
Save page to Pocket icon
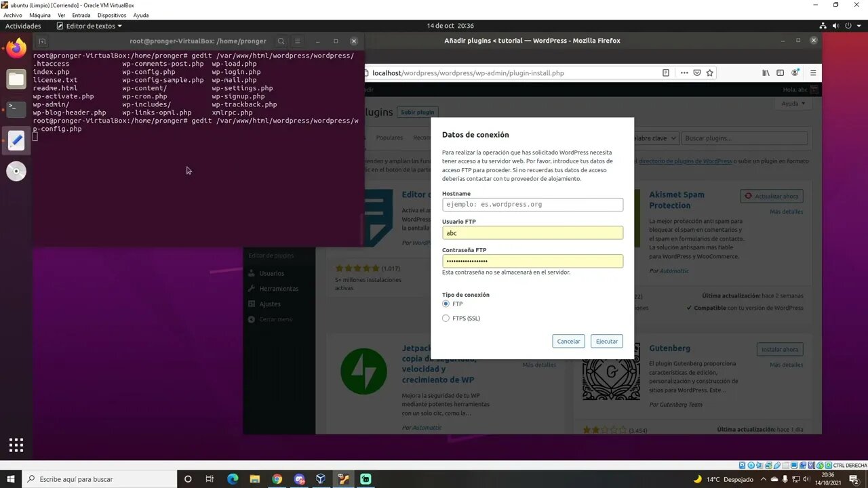click(x=697, y=73)
